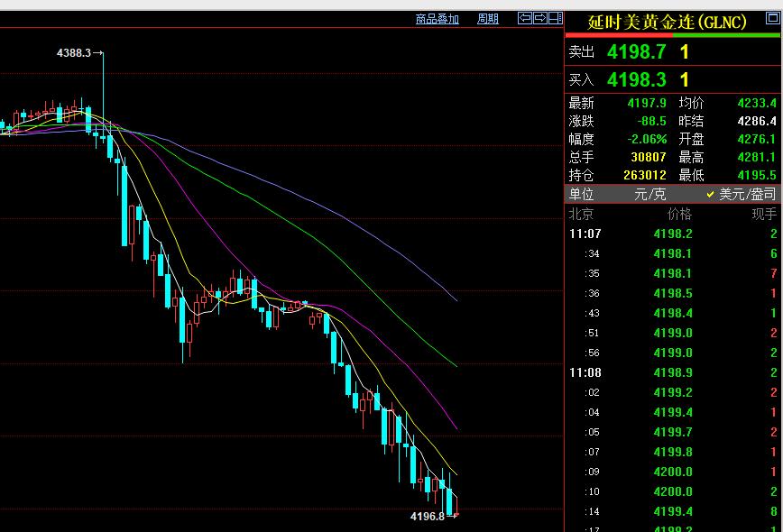Click the 买入 price 4198.3

tap(637, 80)
